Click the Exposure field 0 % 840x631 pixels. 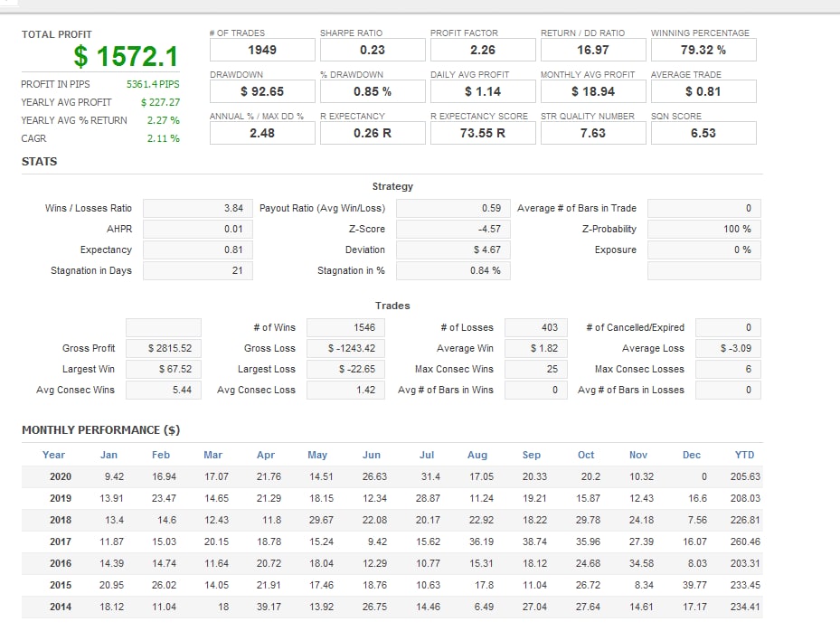point(704,250)
